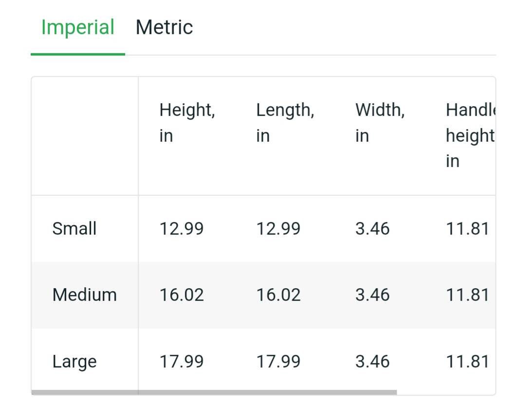The width and height of the screenshot is (517, 420).
Task: Click the Width, in column header
Action: tap(380, 123)
